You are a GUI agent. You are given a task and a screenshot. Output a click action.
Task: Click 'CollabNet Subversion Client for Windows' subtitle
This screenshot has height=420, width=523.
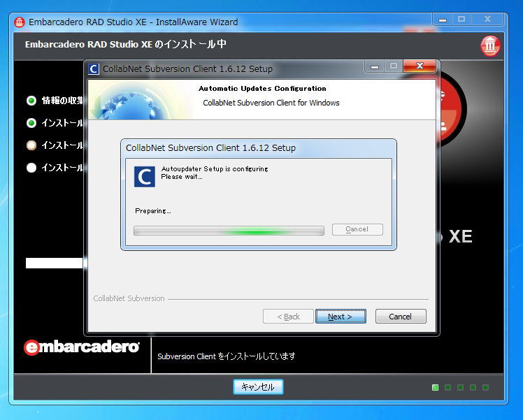click(x=271, y=103)
